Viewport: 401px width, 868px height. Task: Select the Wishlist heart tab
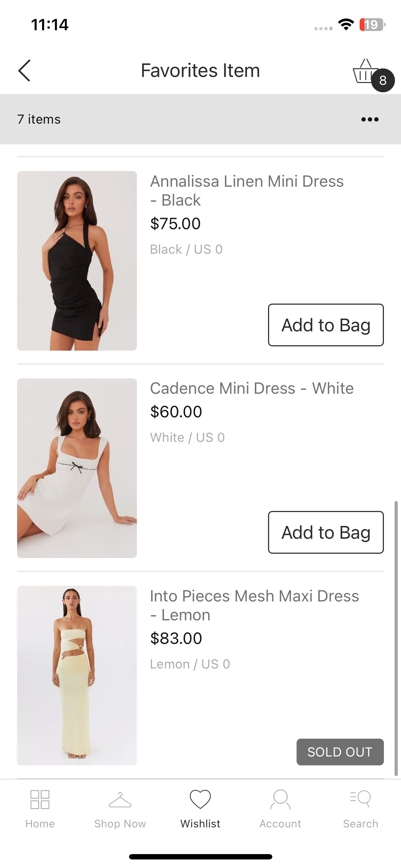pos(200,799)
